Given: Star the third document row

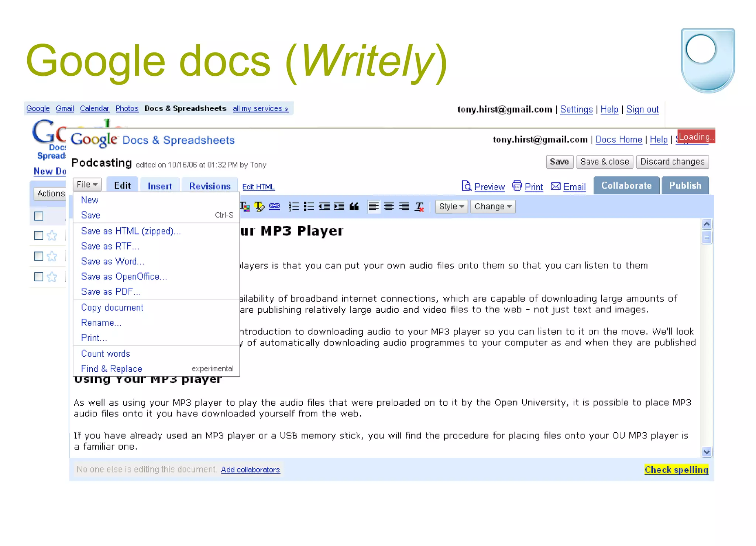Looking at the screenshot, I should 52,256.
